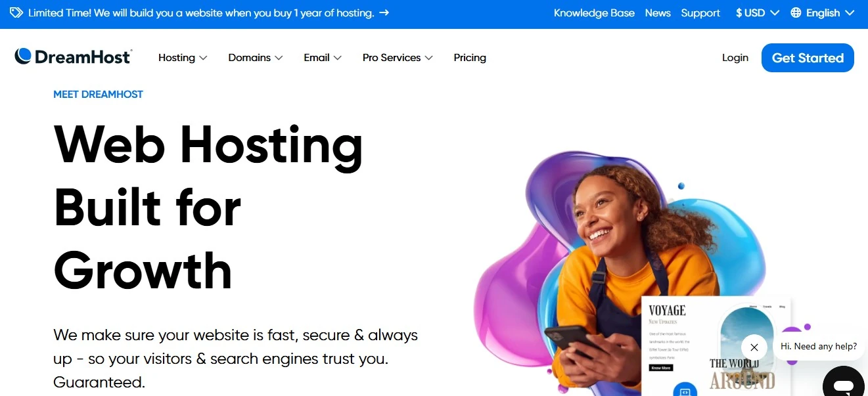Open the Domains dropdown menu
This screenshot has width=868, height=396.
(x=256, y=58)
